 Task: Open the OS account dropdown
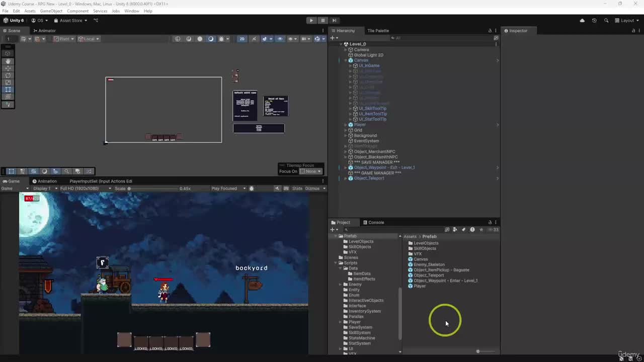tap(40, 21)
